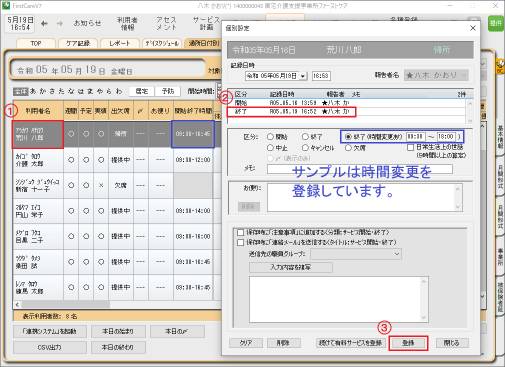The height and width of the screenshot is (367, 505).
Task: Click the FirstCare app logo icon
Action: pos(6,6)
